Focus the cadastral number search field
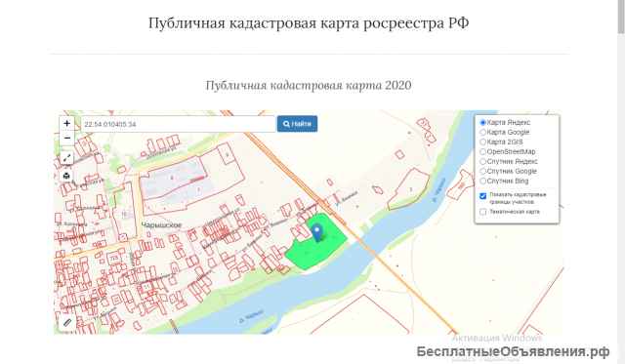The height and width of the screenshot is (364, 625). point(178,124)
